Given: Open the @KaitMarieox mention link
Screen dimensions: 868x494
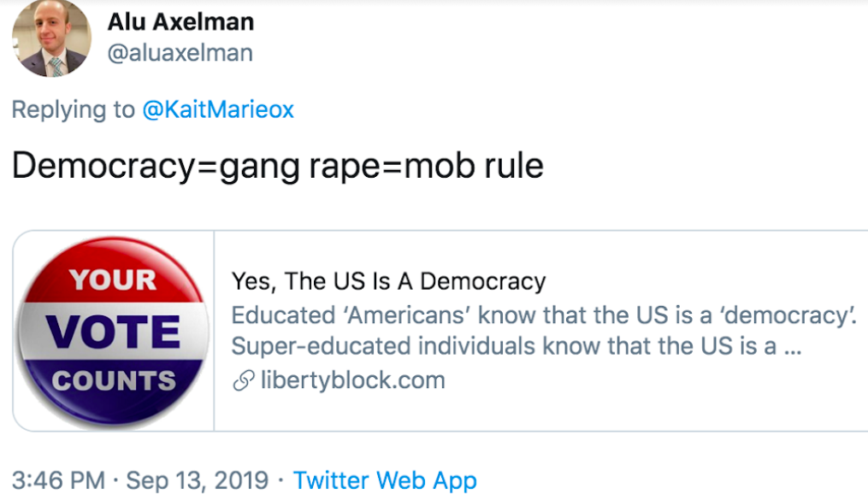Looking at the screenshot, I should (218, 110).
